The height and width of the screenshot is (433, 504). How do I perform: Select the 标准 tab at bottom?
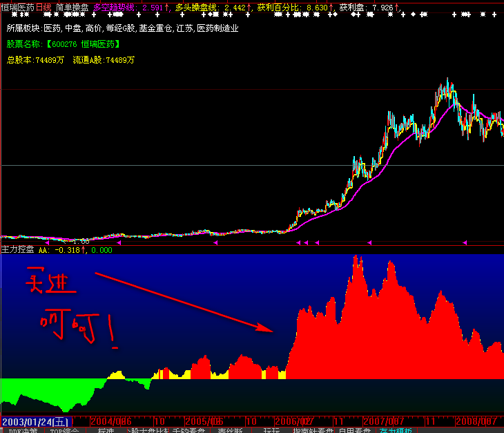106,430
